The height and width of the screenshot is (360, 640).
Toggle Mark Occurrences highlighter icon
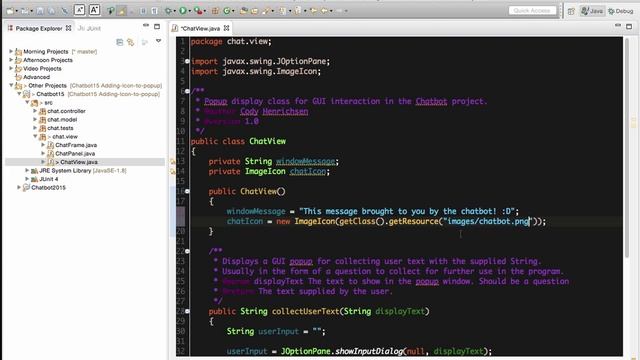[x=122, y=11]
